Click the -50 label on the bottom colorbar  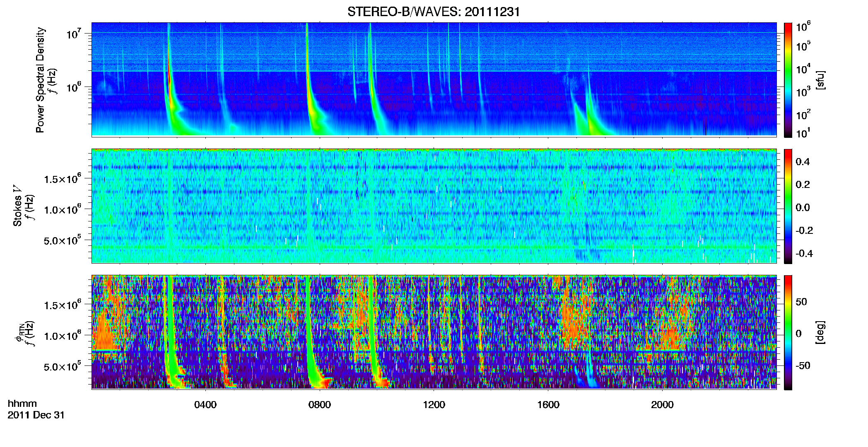[x=803, y=365]
